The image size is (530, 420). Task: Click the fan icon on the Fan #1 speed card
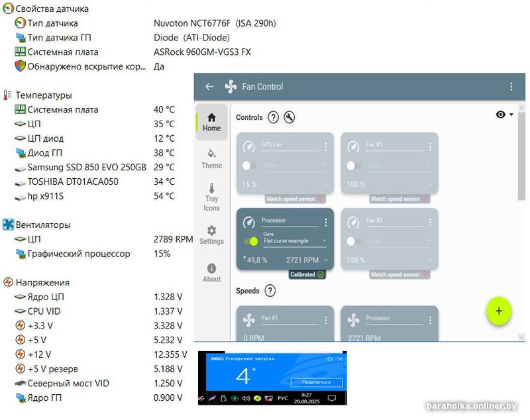[x=249, y=320]
